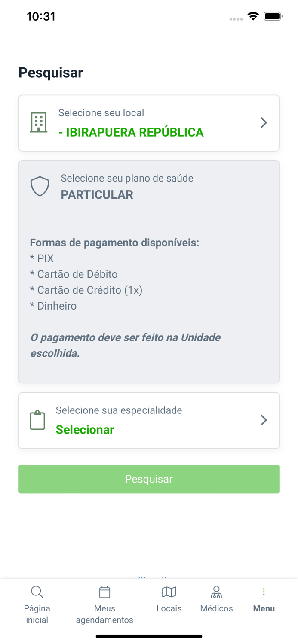Open specialty selection with the chevron arrow

tap(264, 420)
